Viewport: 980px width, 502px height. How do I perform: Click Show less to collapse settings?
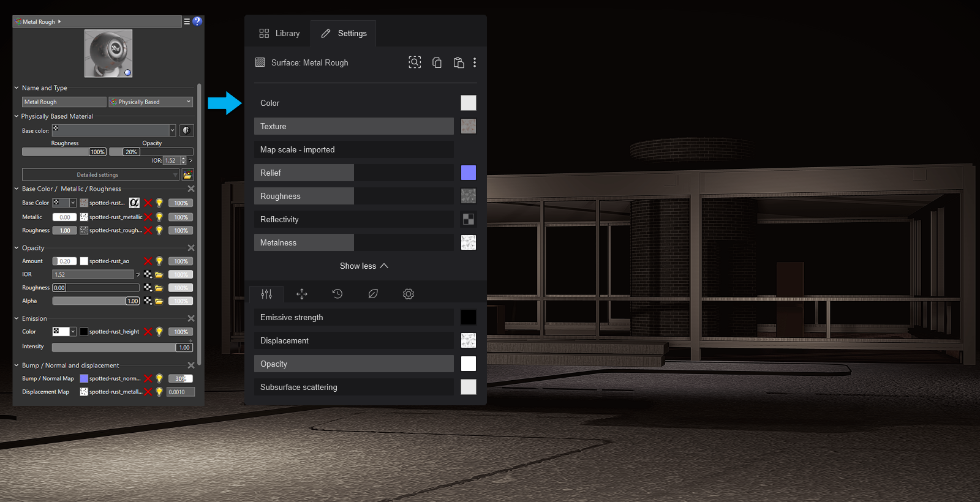tap(364, 266)
